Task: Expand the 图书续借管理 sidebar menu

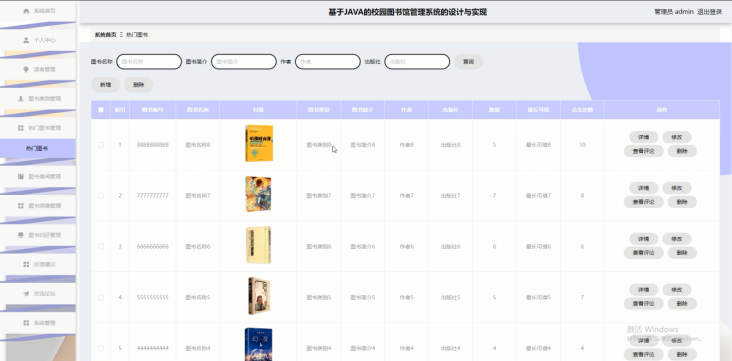Action: pos(38,205)
